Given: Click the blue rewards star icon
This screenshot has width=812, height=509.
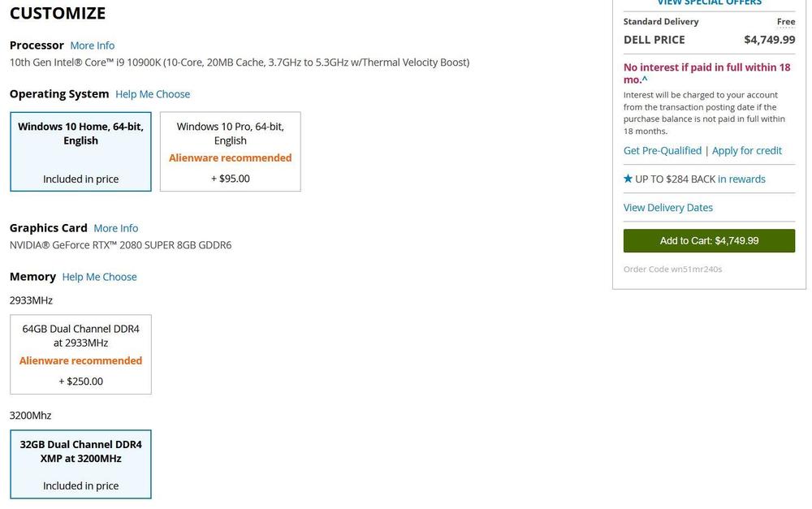Looking at the screenshot, I should click(x=628, y=179).
